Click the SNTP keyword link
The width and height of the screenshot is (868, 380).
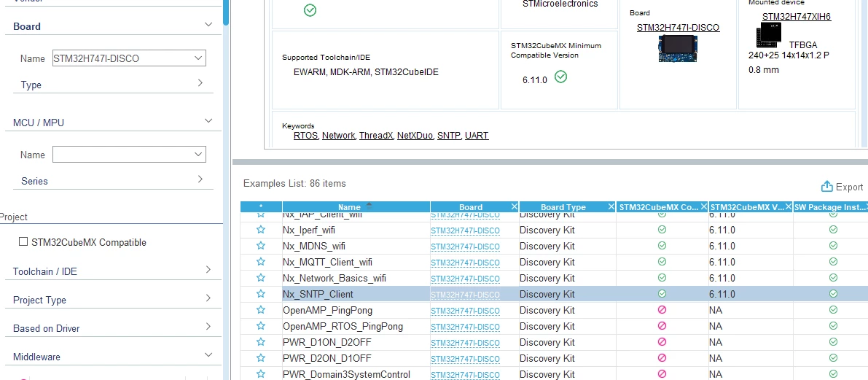[x=450, y=135]
